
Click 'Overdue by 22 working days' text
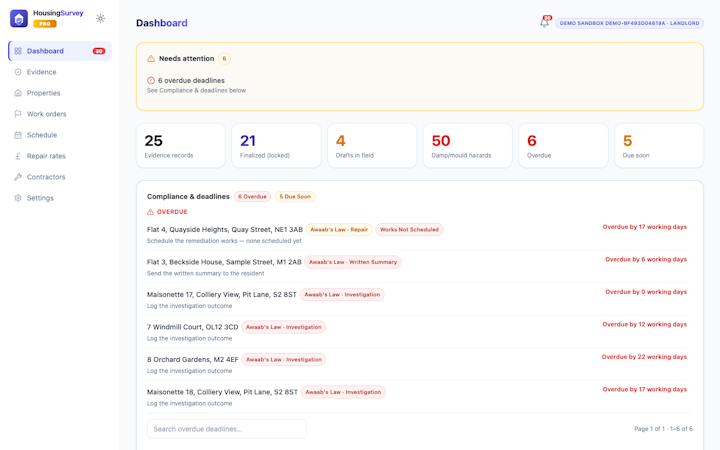(644, 357)
